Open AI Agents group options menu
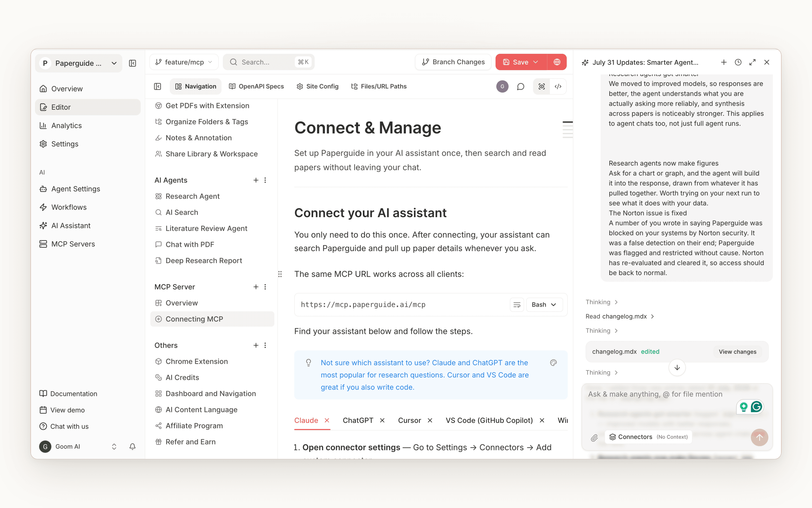Image resolution: width=812 pixels, height=508 pixels. 265,180
